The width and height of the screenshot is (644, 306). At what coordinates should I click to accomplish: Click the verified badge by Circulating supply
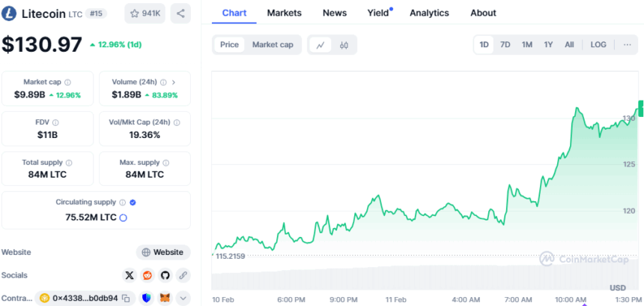click(x=133, y=202)
